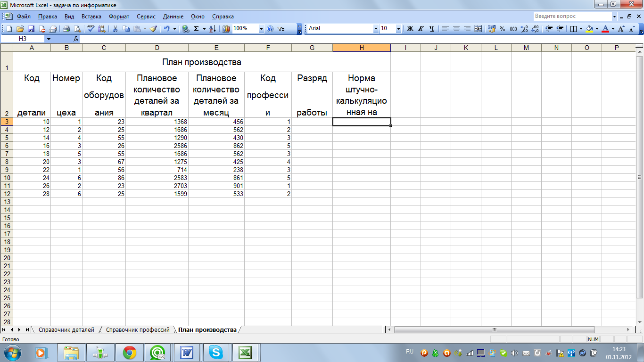The width and height of the screenshot is (644, 362).
Task: Expand the undo history arrow
Action: click(174, 29)
